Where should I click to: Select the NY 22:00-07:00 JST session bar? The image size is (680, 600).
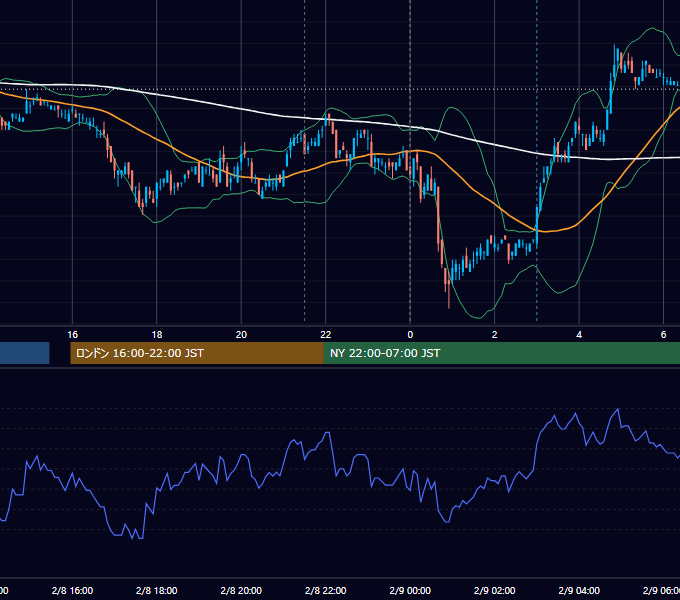tap(502, 353)
